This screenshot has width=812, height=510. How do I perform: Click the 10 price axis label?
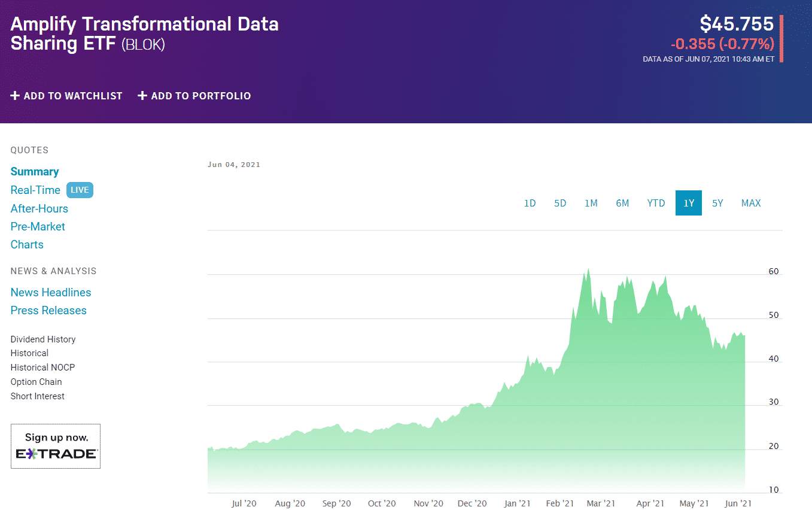[x=774, y=490]
